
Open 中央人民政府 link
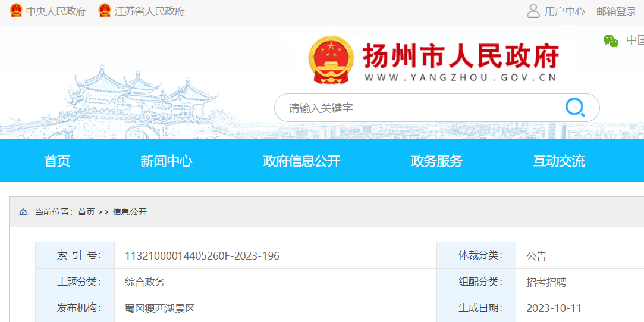[56, 11]
